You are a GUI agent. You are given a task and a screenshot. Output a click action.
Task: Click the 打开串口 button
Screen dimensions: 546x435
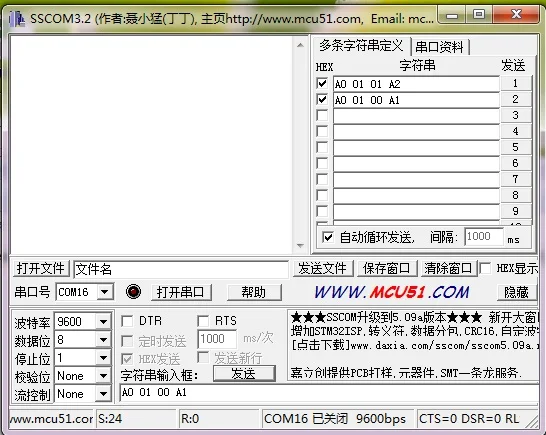point(181,292)
